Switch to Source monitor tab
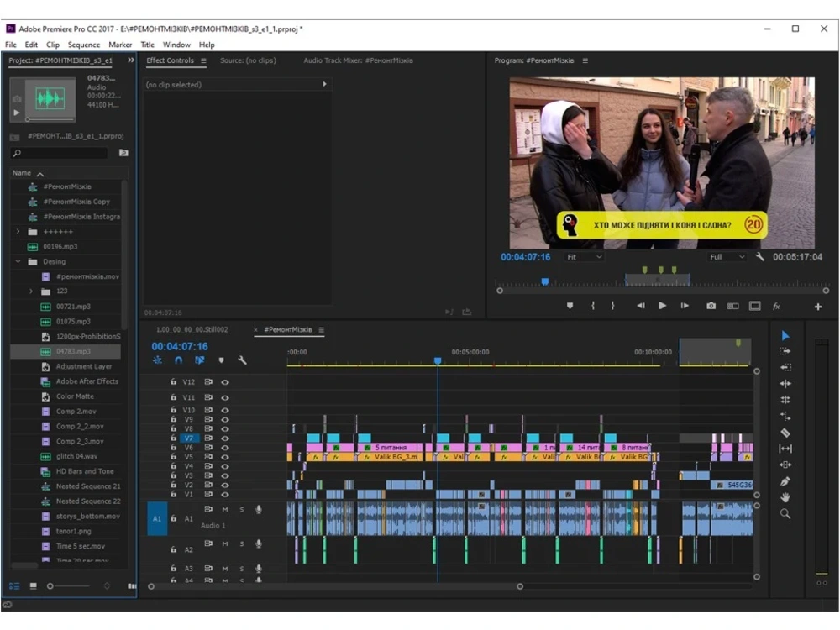This screenshot has height=630, width=840. [248, 60]
